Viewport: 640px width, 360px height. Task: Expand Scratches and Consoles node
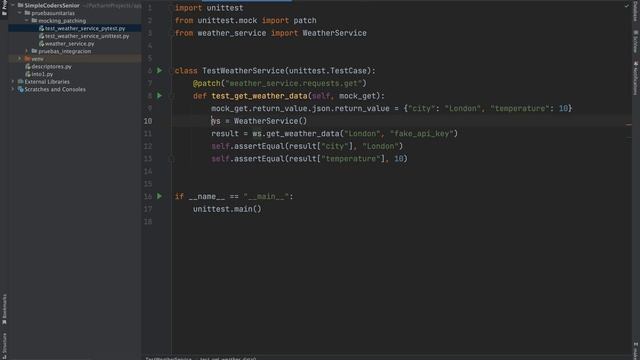click(13, 89)
